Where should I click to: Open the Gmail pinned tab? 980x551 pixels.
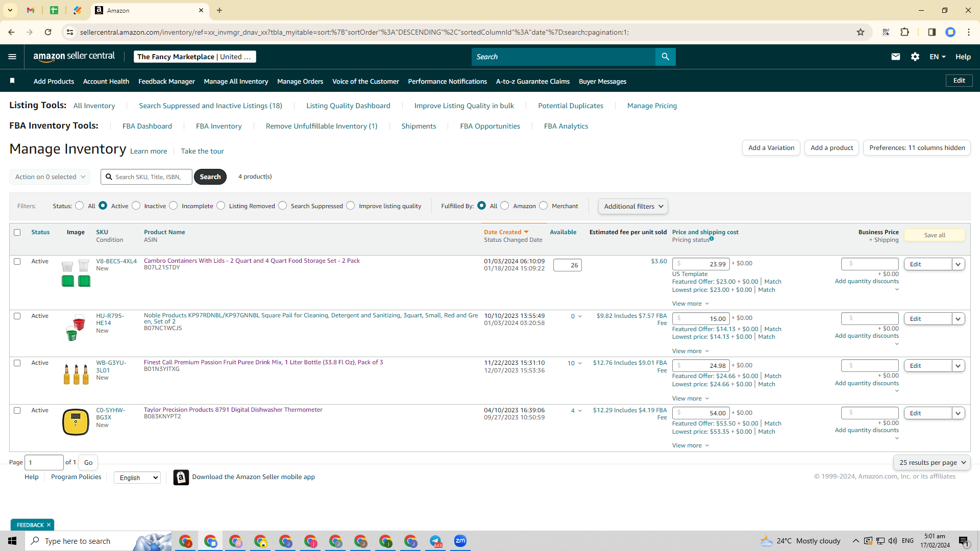[x=31, y=10]
